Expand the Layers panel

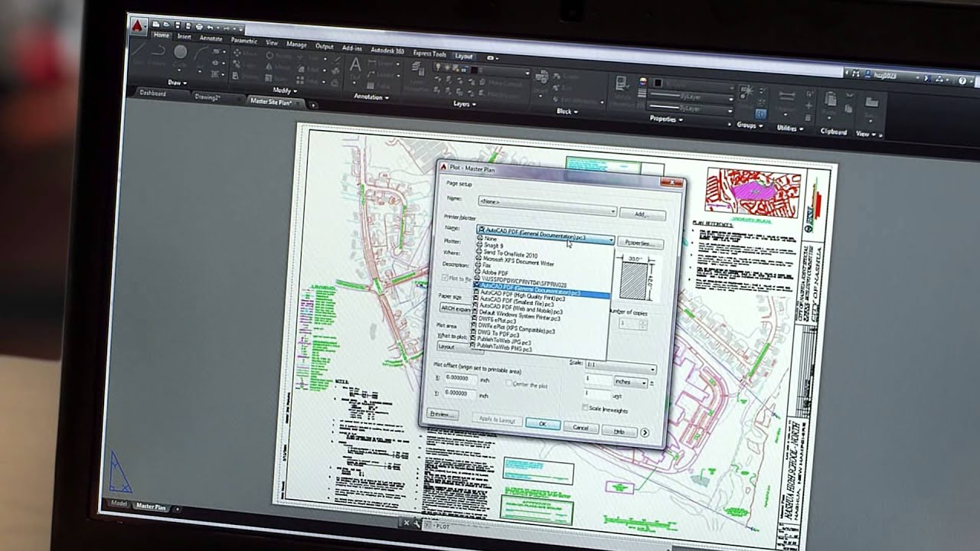click(465, 103)
